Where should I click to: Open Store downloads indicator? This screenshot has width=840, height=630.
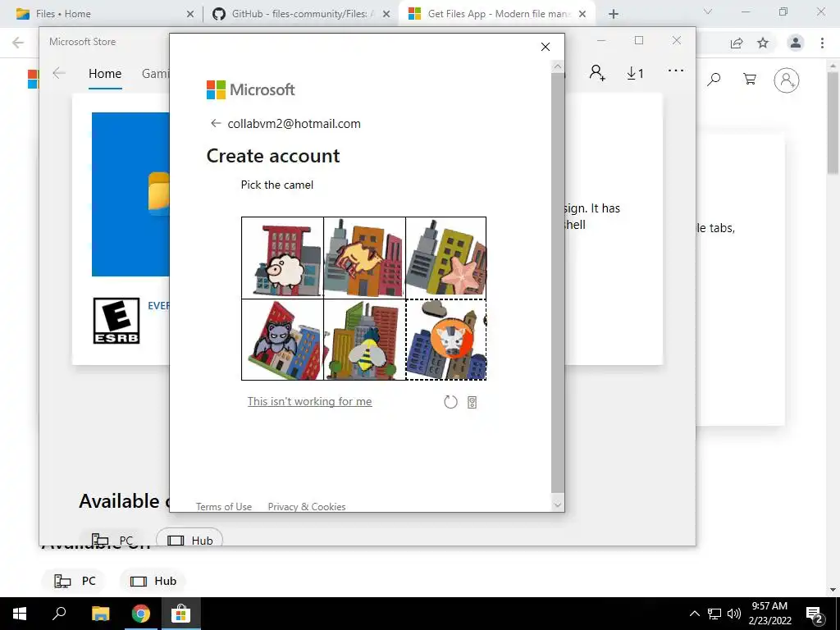(x=636, y=73)
